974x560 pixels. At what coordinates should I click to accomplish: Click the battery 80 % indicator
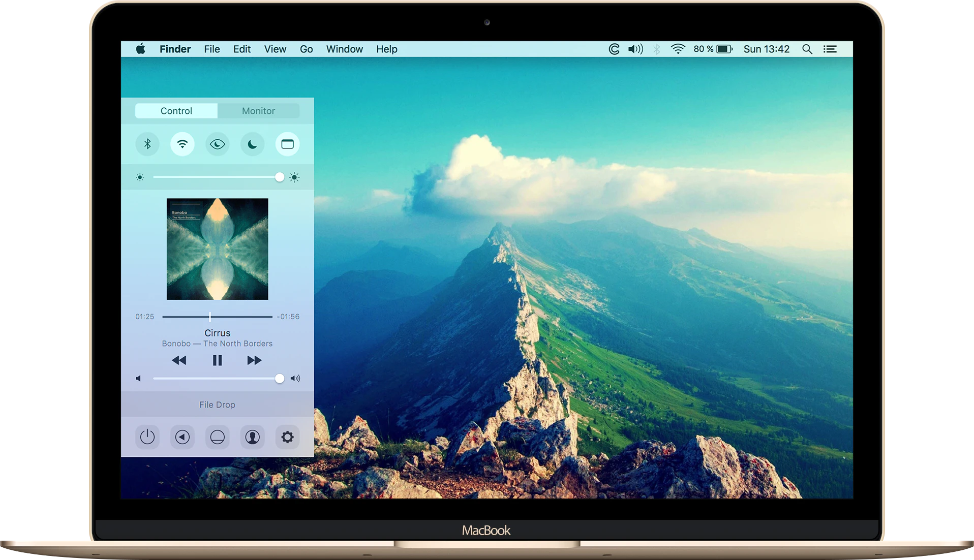tap(713, 49)
